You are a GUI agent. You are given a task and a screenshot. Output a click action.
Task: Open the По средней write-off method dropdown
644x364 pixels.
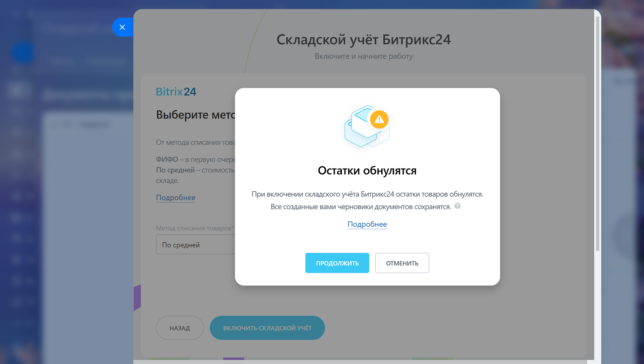[196, 244]
